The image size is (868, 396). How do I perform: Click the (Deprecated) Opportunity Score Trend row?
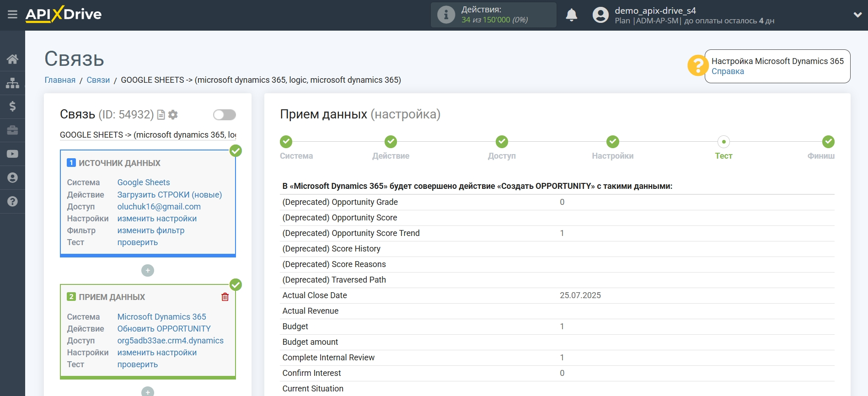coord(557,233)
